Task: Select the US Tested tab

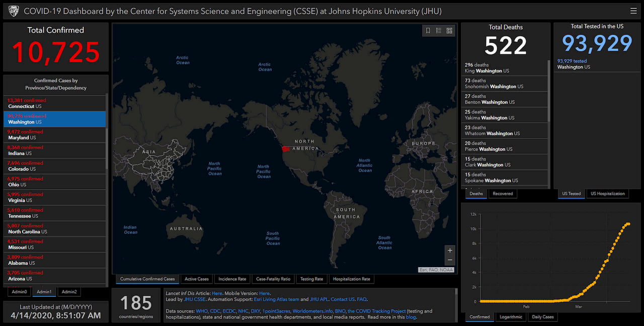Action: [571, 193]
